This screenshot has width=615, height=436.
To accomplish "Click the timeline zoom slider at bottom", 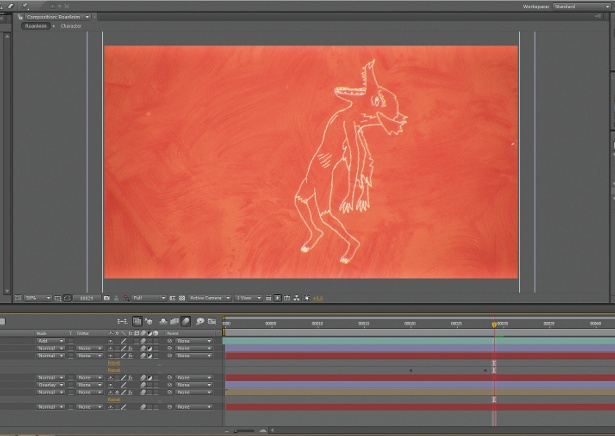I will [x=246, y=431].
